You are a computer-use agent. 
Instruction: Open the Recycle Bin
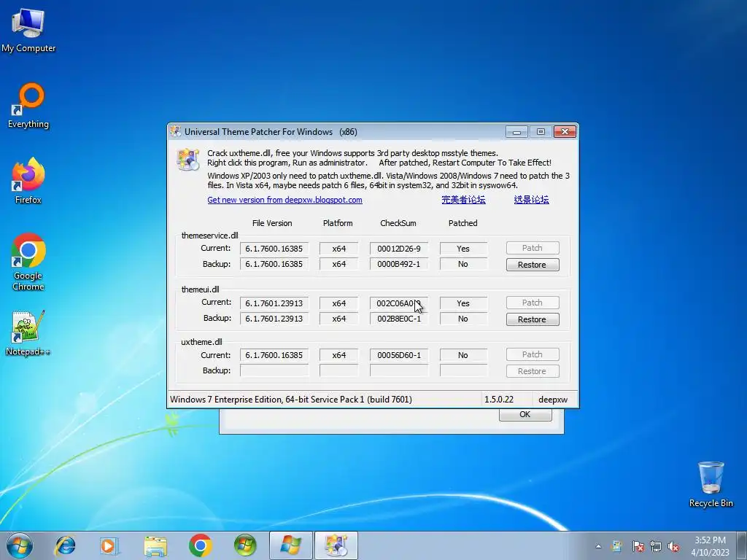click(711, 484)
